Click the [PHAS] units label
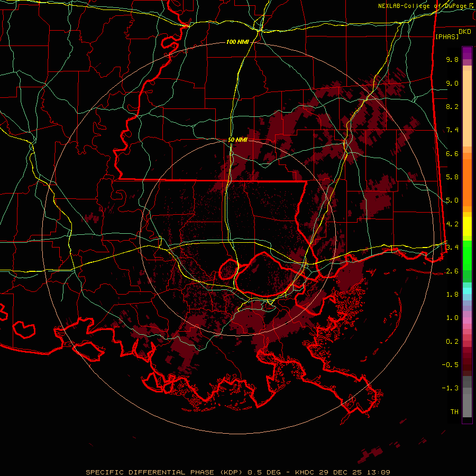Image resolution: width=476 pixels, height=476 pixels. tap(447, 36)
